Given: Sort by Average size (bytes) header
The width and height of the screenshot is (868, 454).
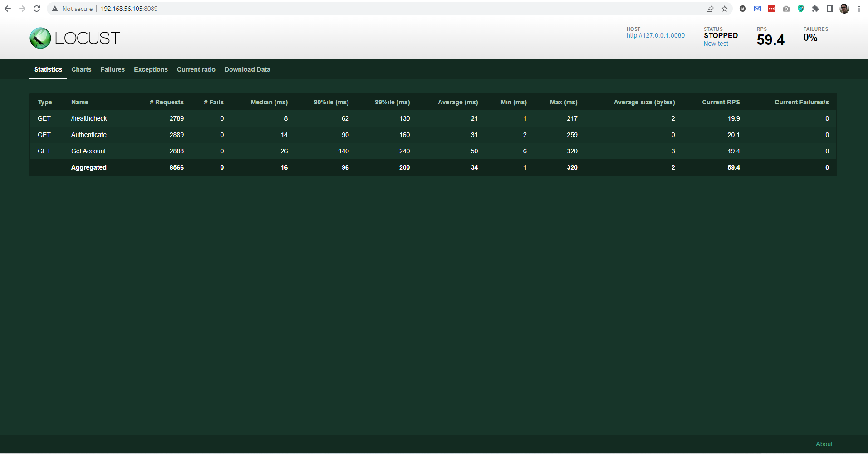Looking at the screenshot, I should coord(644,102).
